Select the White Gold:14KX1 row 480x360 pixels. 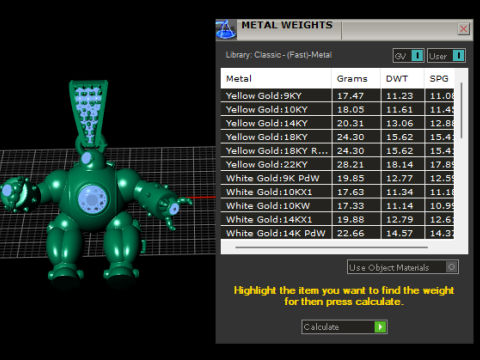pyautogui.click(x=337, y=219)
